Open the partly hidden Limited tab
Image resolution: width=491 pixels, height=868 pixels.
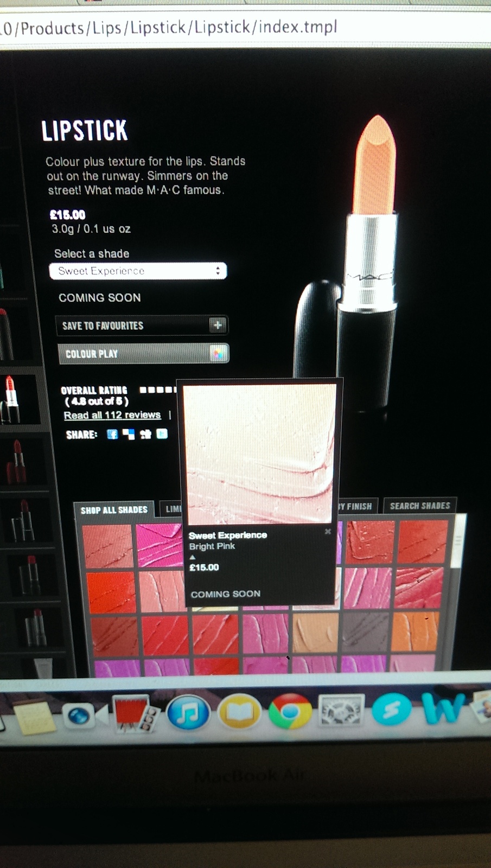(173, 509)
